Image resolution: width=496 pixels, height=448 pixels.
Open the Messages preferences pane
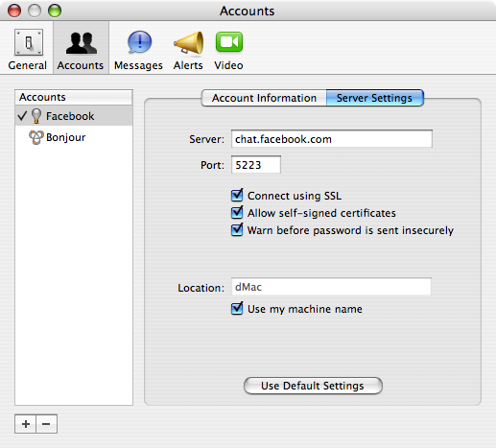(x=138, y=49)
